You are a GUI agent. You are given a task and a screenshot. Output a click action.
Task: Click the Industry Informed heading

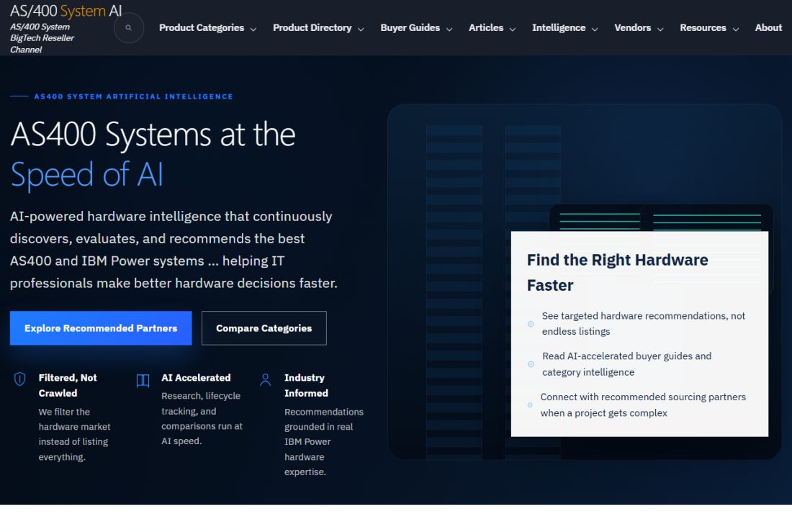(x=306, y=385)
